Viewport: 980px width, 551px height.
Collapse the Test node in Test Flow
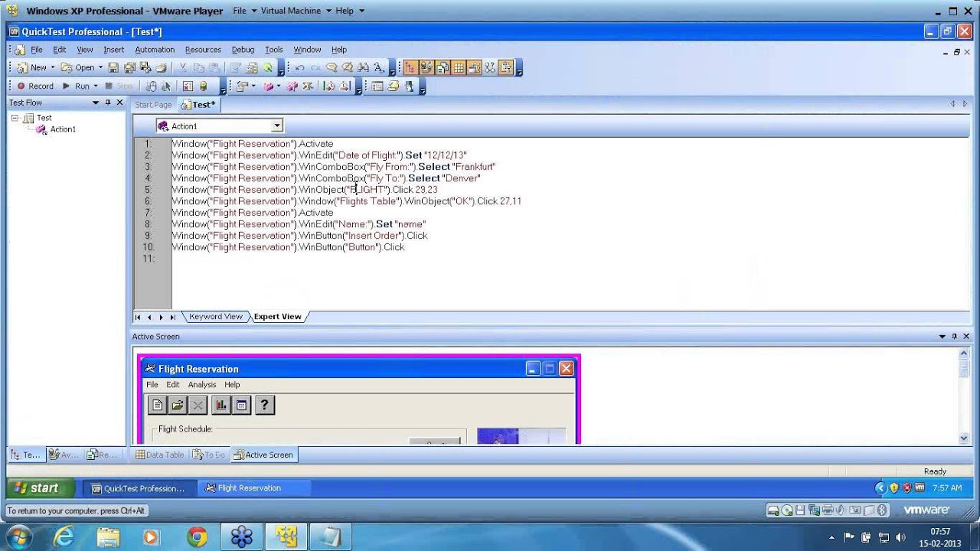pos(15,118)
